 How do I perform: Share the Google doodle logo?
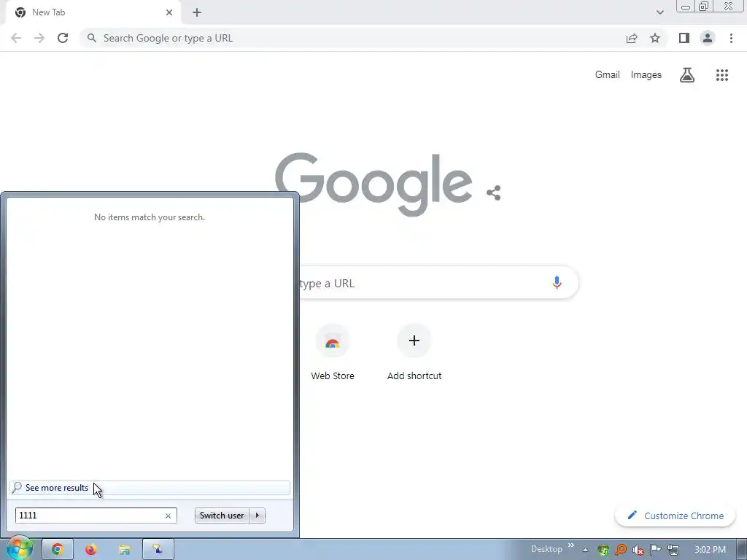[x=494, y=192]
